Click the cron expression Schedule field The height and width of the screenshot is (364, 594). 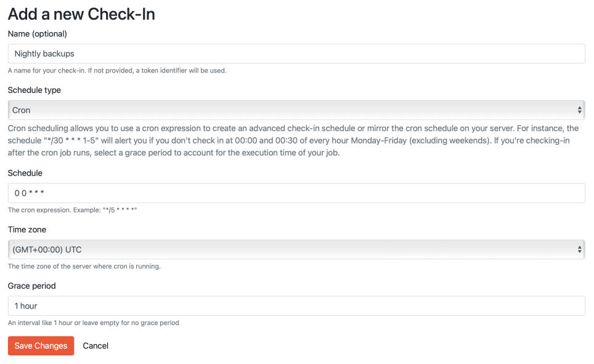tap(296, 193)
